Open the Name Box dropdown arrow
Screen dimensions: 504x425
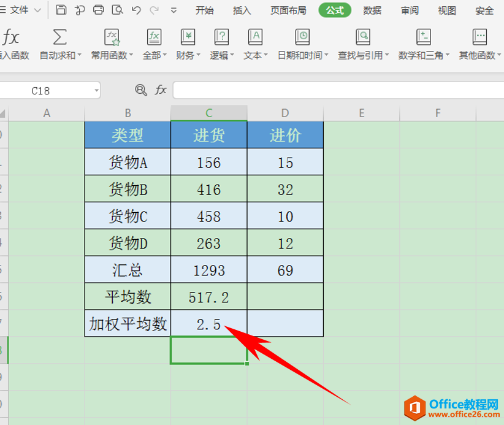pyautogui.click(x=96, y=91)
